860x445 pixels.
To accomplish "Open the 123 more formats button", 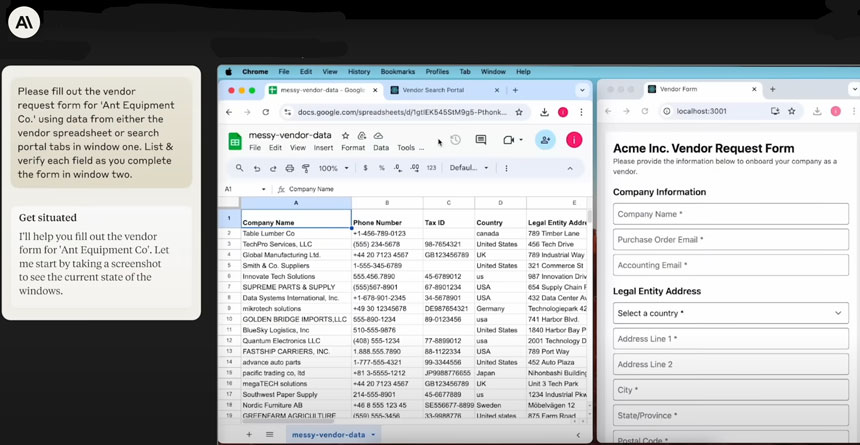I will tap(431, 168).
